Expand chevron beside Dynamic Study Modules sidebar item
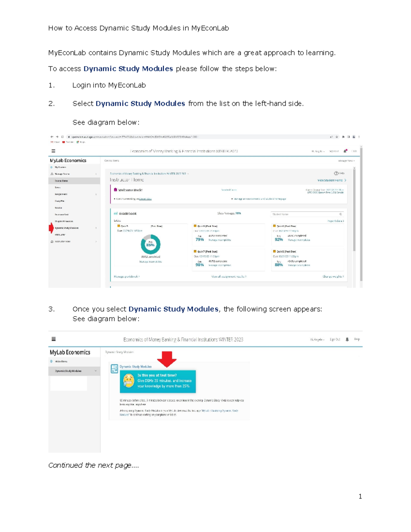The width and height of the screenshot is (411, 532). coord(96,228)
